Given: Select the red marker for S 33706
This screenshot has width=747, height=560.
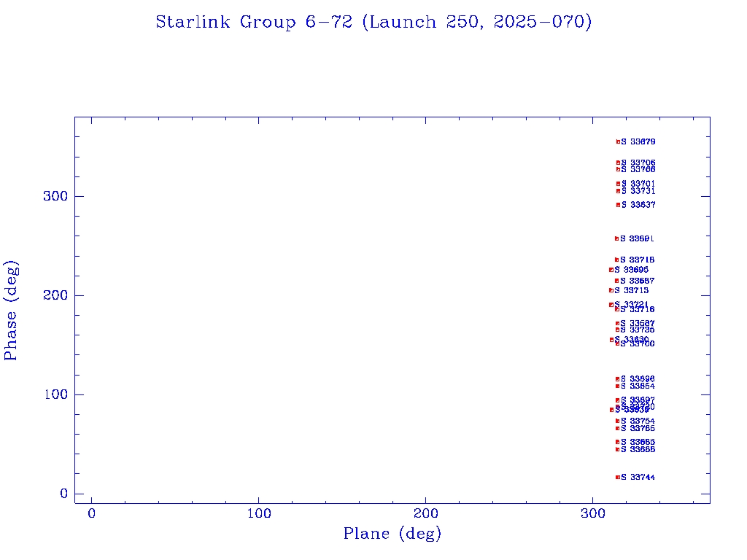Looking at the screenshot, I should tap(618, 163).
